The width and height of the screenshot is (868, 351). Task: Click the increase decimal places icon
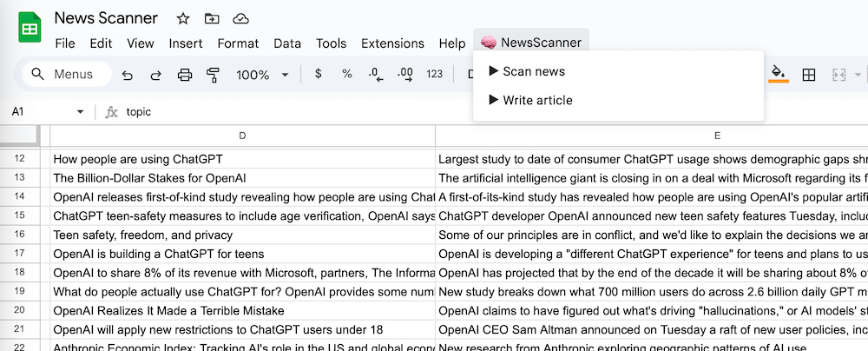[x=404, y=75]
